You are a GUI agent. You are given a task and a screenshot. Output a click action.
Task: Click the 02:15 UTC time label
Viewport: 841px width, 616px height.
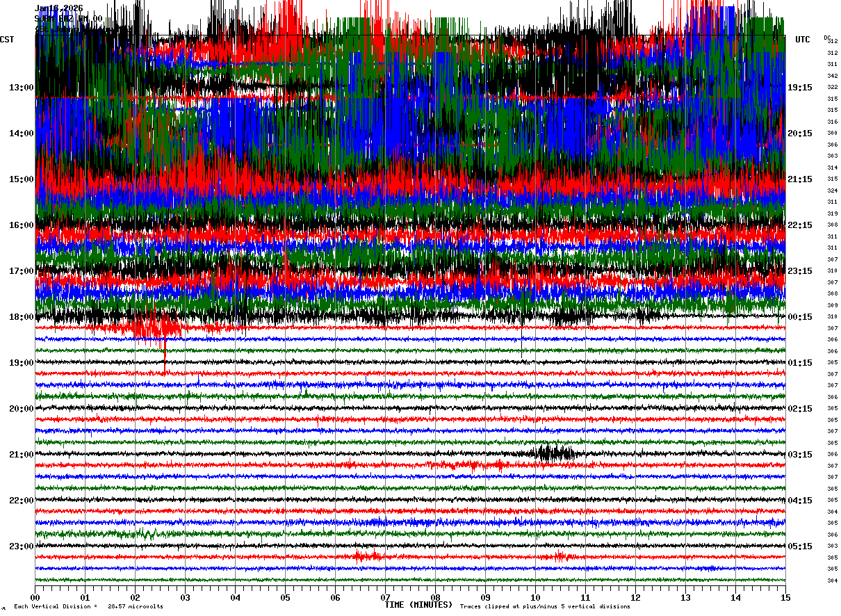click(x=800, y=409)
